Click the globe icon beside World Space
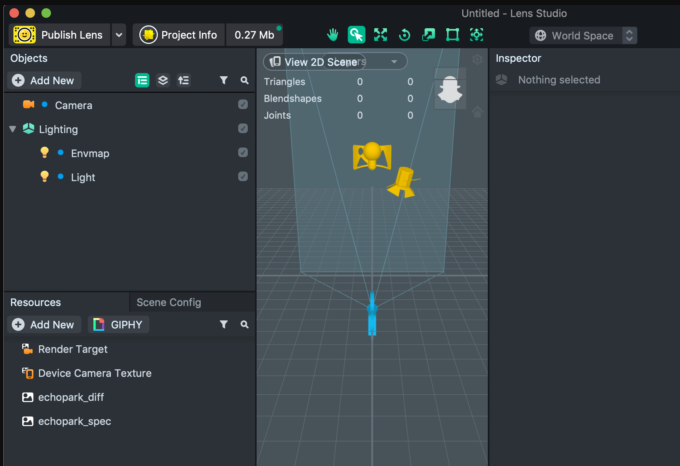Image resolution: width=680 pixels, height=466 pixels. click(x=540, y=36)
